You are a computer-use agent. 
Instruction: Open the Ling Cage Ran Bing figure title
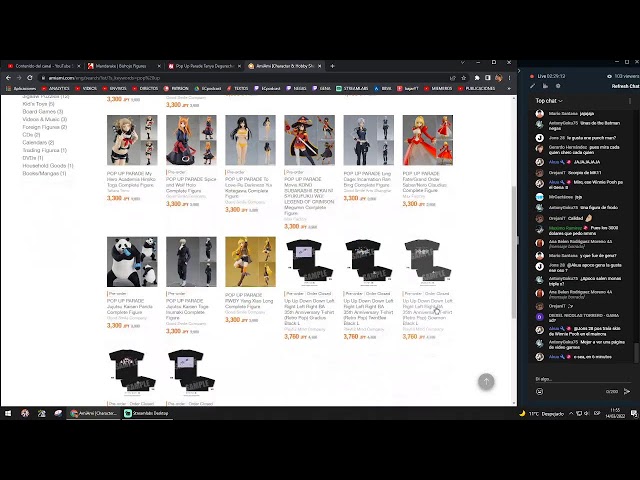pos(367,179)
